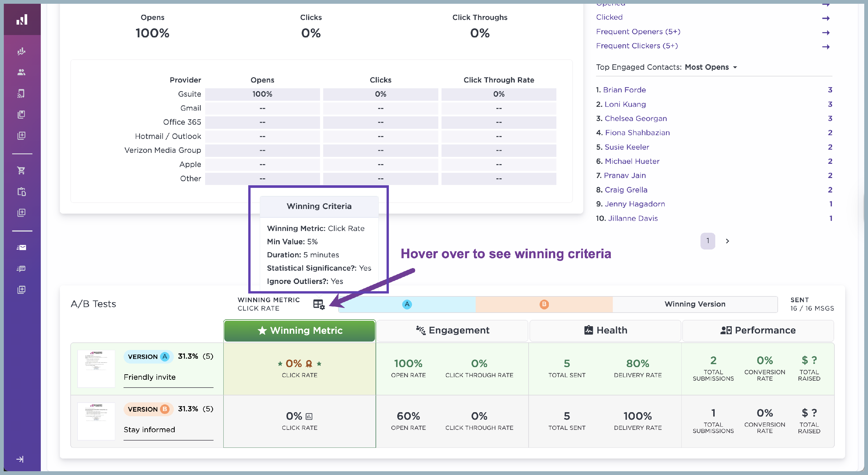The width and height of the screenshot is (868, 475).
Task: Open Version A Friendly invite thumbnail
Action: pos(96,368)
